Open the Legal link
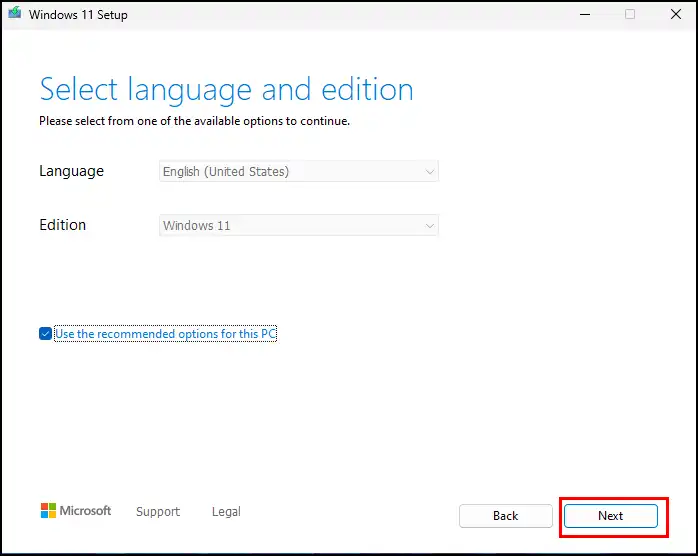Image resolution: width=698 pixels, height=556 pixels. pyautogui.click(x=226, y=511)
